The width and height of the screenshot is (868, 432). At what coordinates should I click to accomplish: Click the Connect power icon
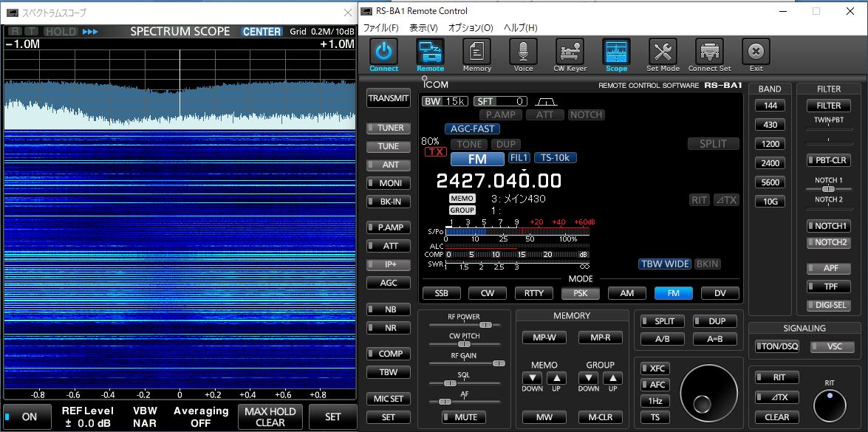click(383, 52)
